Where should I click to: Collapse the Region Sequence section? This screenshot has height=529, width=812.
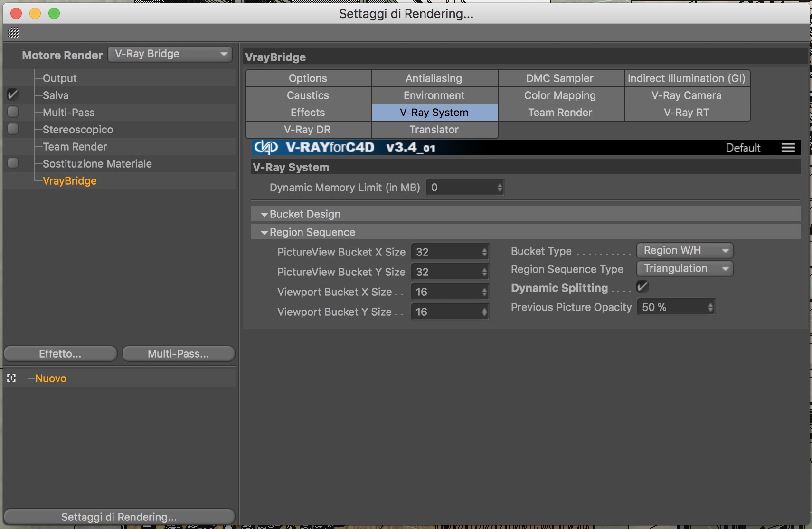[x=264, y=232]
